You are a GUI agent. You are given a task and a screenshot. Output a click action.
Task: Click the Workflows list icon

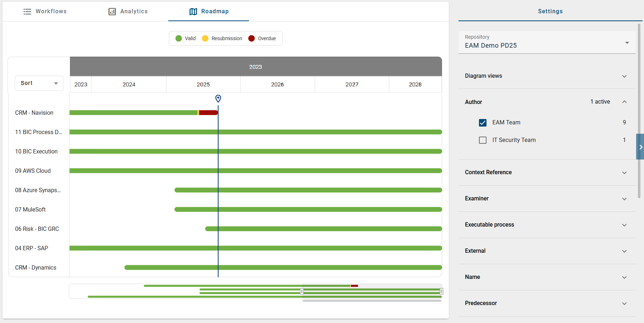pyautogui.click(x=27, y=11)
